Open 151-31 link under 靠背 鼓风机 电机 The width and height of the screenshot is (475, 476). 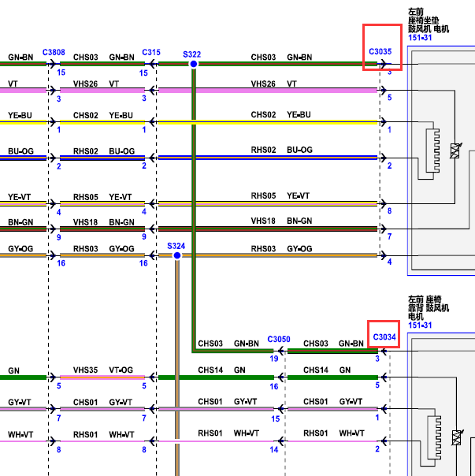click(420, 325)
